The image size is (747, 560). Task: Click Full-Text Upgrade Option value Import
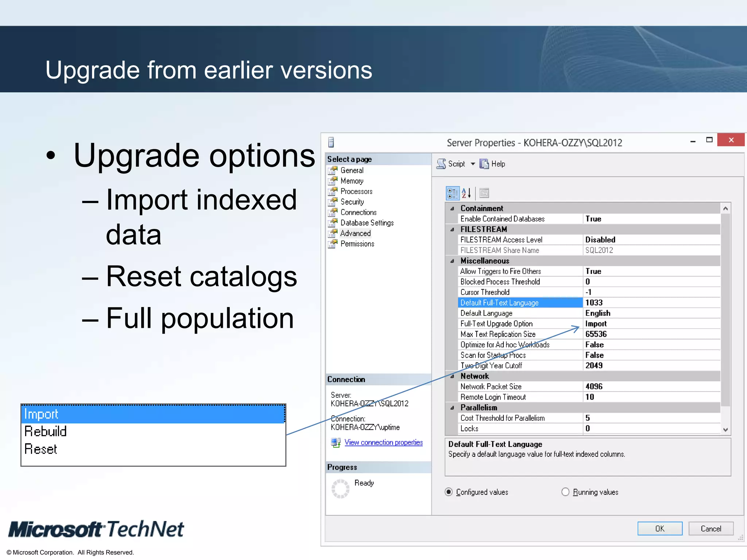click(652, 324)
